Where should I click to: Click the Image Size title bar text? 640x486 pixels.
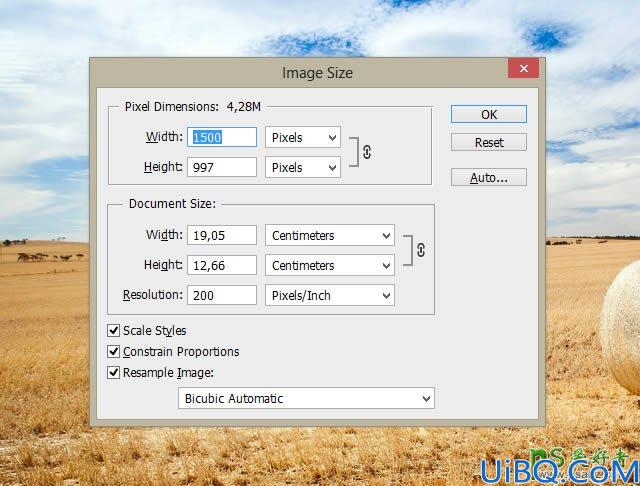tap(317, 73)
